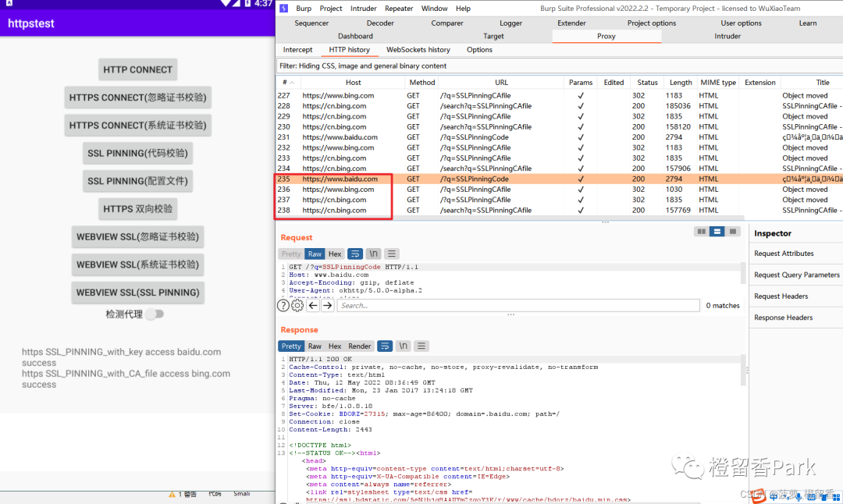Toggle word wrap in the Response panel
This screenshot has width=843, height=504.
point(385,346)
